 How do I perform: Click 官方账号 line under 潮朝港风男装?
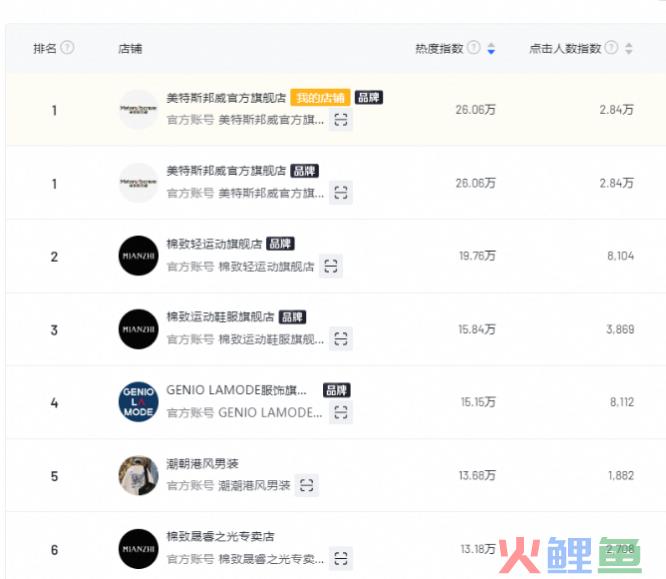(229, 486)
